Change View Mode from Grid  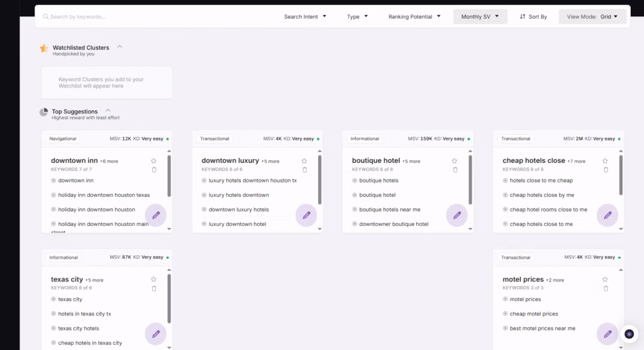(x=592, y=17)
